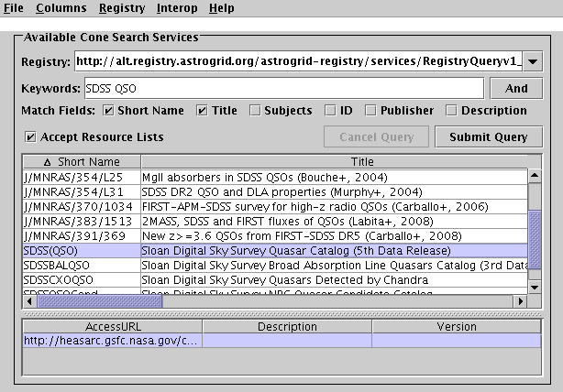Open the Registry menu
The image size is (563, 392).
tap(122, 8)
